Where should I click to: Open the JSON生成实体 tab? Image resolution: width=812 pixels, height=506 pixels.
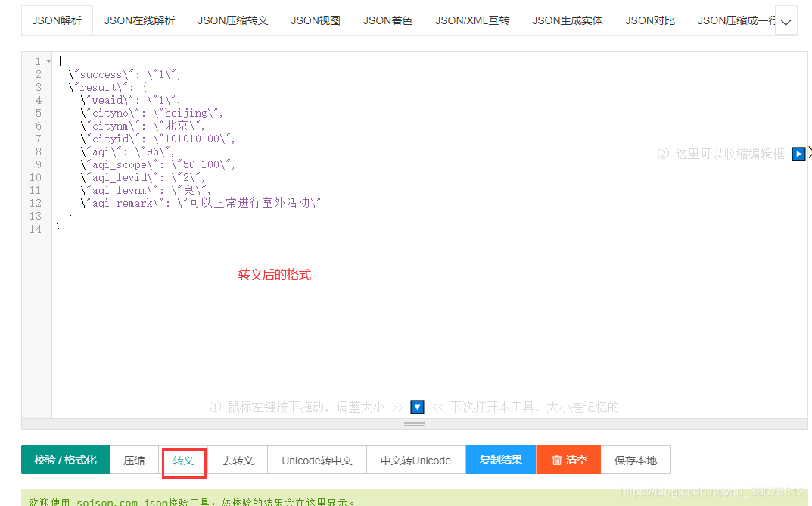pyautogui.click(x=567, y=20)
